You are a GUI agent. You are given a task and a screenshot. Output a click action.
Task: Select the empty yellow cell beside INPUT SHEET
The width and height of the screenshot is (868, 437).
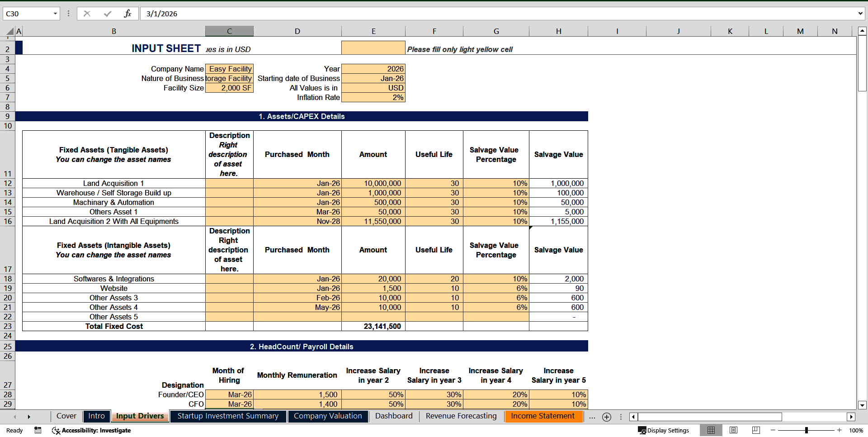373,48
